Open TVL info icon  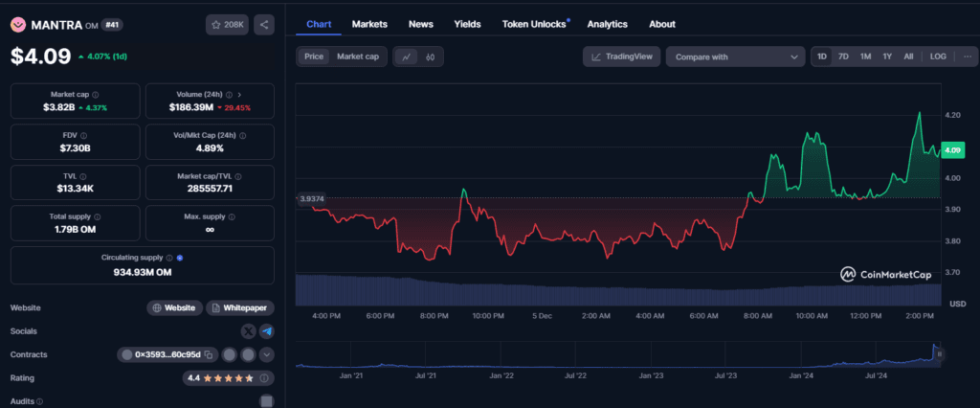(83, 176)
